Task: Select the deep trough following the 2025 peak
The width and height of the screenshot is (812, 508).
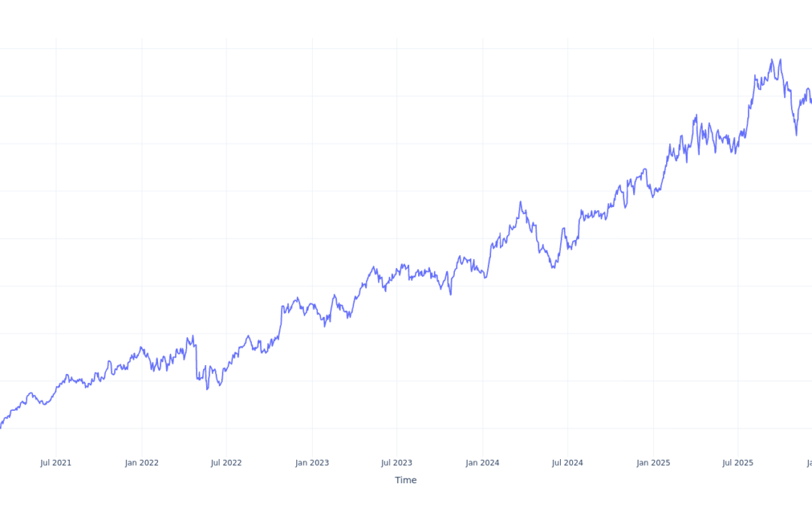Action: click(797, 135)
